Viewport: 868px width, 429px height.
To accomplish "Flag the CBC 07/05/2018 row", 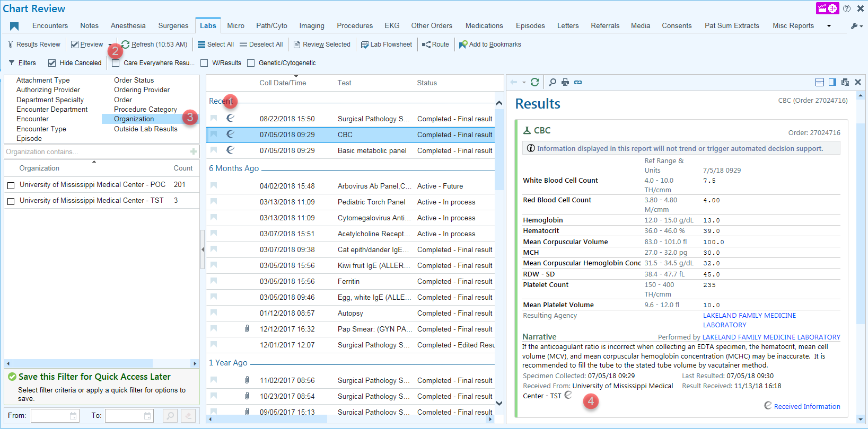I will (x=214, y=134).
